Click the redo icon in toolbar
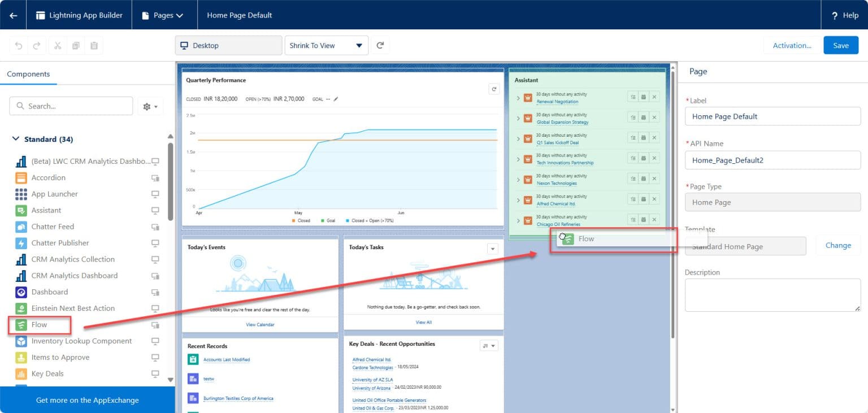 [37, 46]
